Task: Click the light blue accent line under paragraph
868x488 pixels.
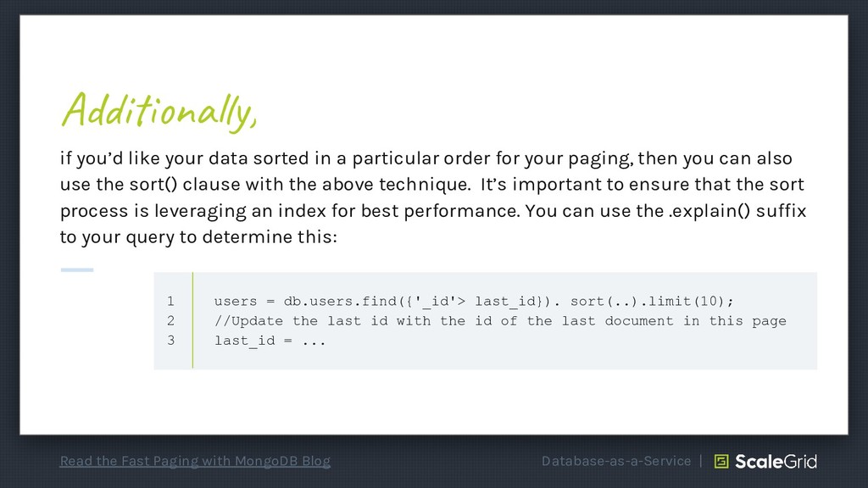Action: point(77,270)
